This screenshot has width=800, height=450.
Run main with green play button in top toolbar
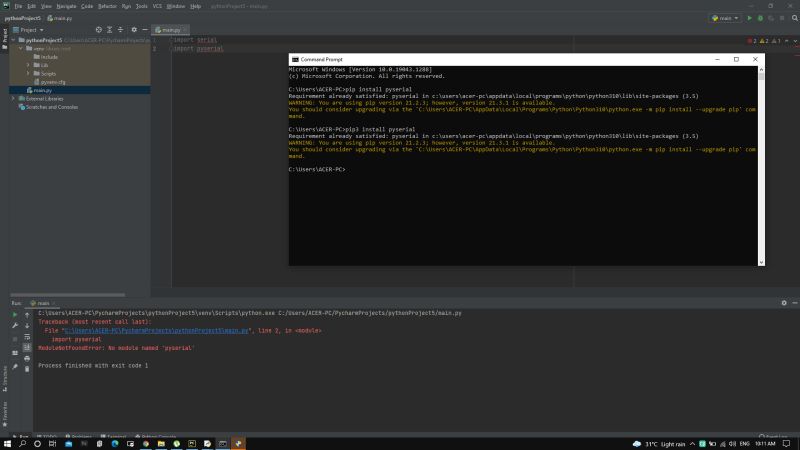(749, 18)
